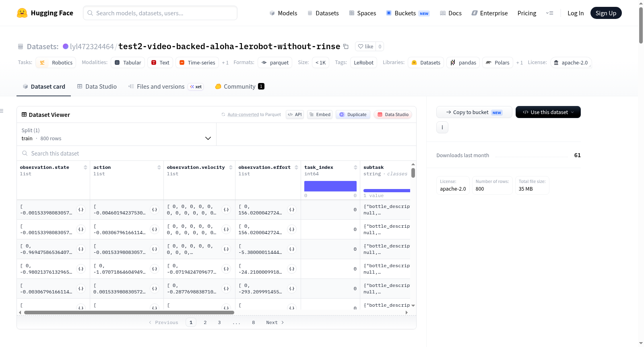This screenshot has height=347, width=644.
Task: Focus the Search models, datasets, users field
Action: point(160,13)
